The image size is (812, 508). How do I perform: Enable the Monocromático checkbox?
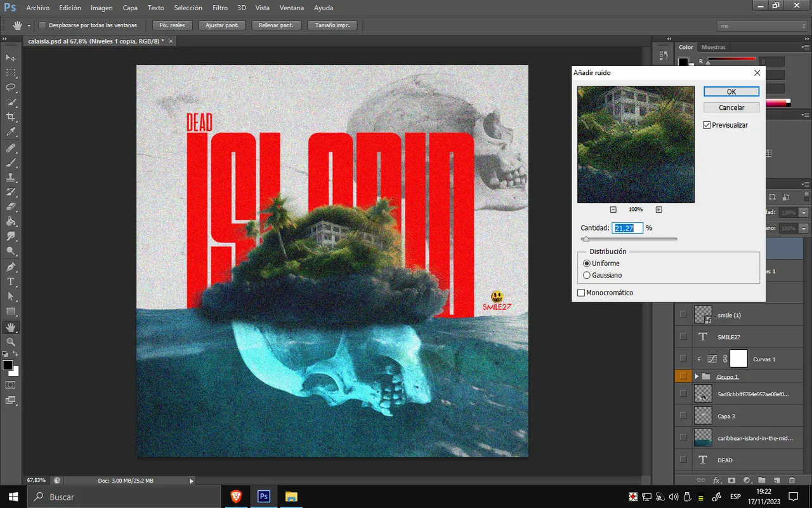(581, 293)
